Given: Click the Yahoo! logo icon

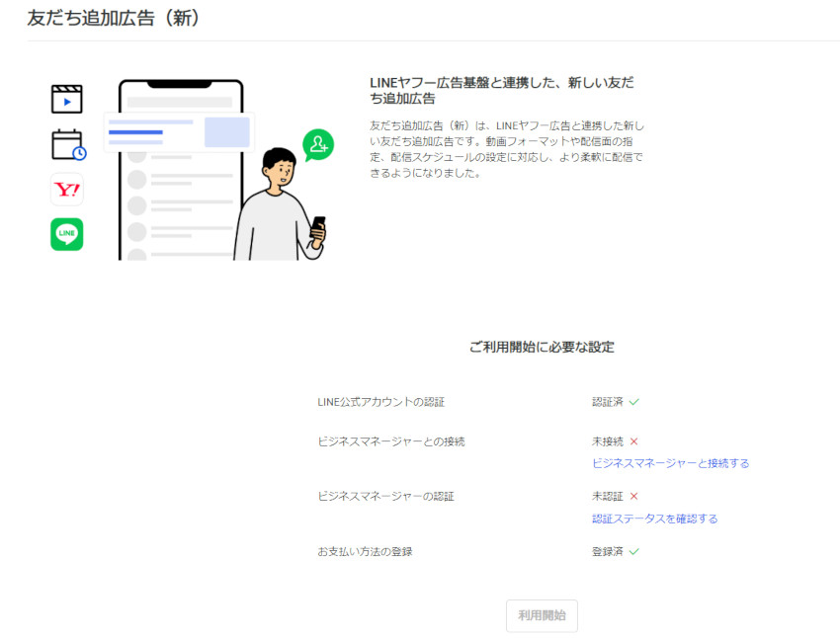Looking at the screenshot, I should (67, 190).
